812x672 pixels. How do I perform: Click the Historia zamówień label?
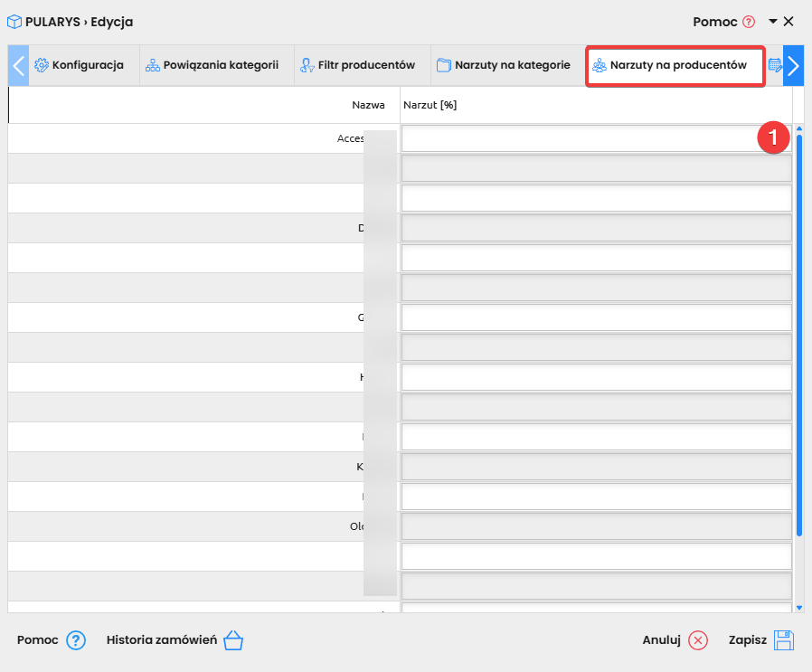pos(161,640)
